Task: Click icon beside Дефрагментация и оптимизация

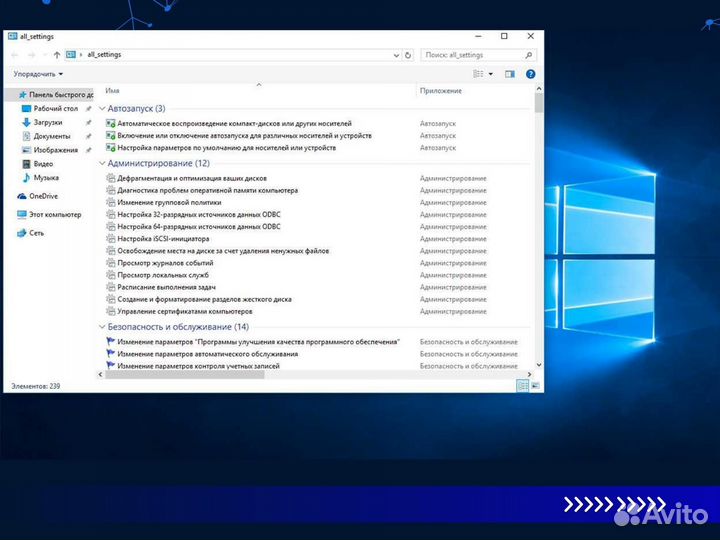Action: click(110, 178)
